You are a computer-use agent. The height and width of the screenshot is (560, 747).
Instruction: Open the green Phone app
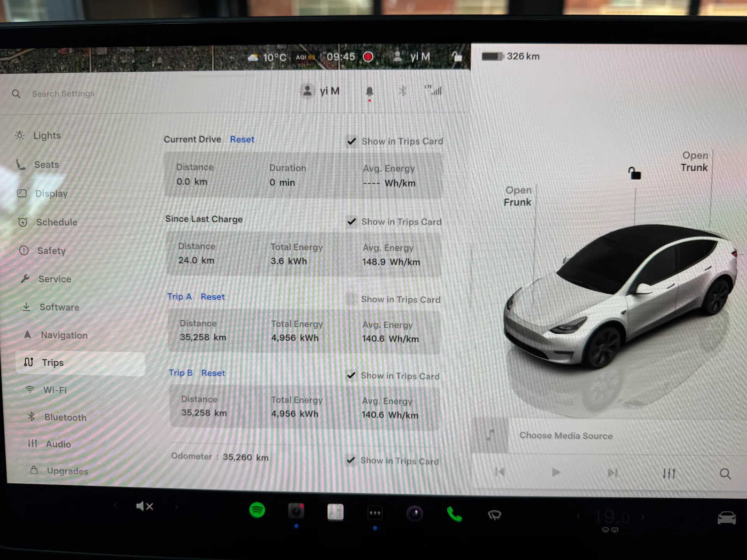[x=454, y=514]
